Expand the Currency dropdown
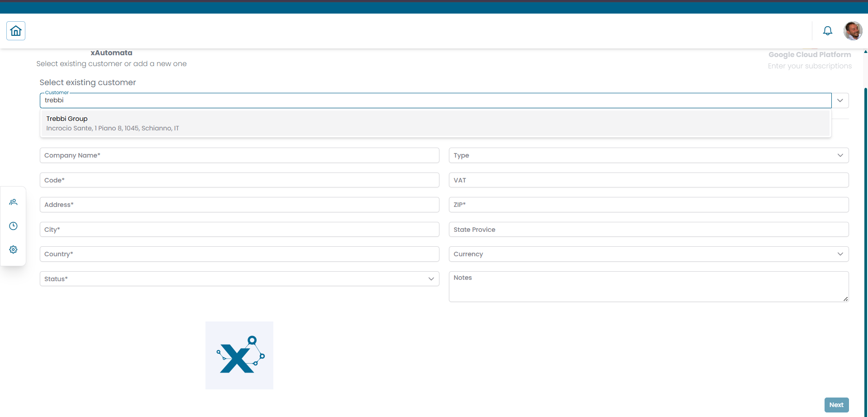 click(840, 254)
